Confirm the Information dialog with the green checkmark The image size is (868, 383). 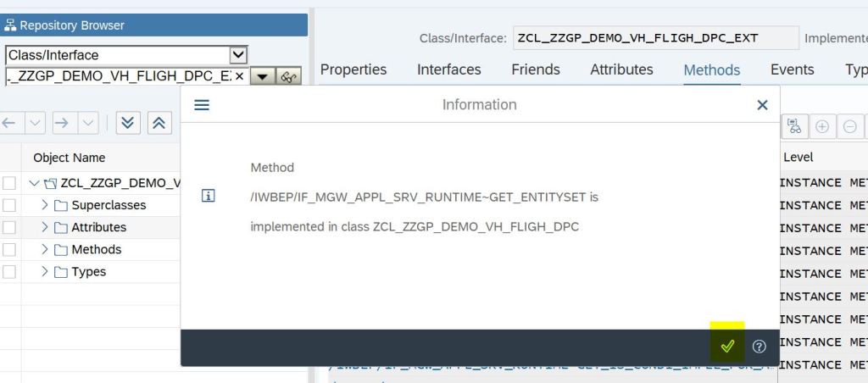click(x=727, y=346)
